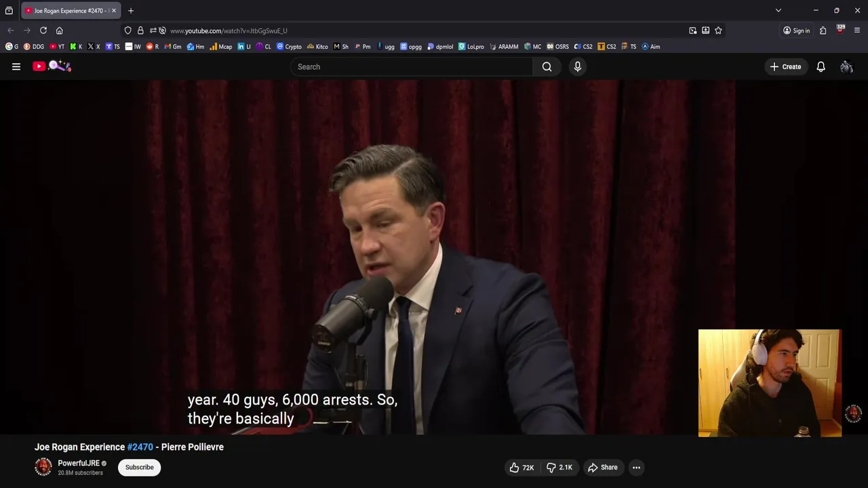This screenshot has height=488, width=868.
Task: Open the opgg bookmark
Action: coord(411,47)
